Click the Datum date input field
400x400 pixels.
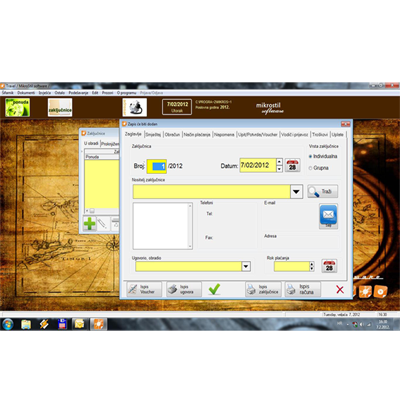point(258,165)
